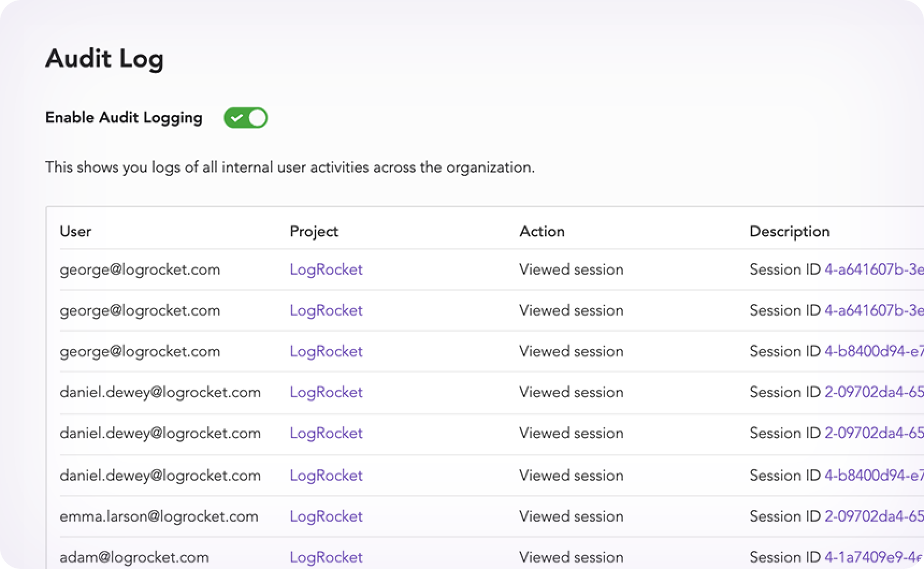The width and height of the screenshot is (924, 569).
Task: Click Session ID label in adam row
Action: click(785, 557)
